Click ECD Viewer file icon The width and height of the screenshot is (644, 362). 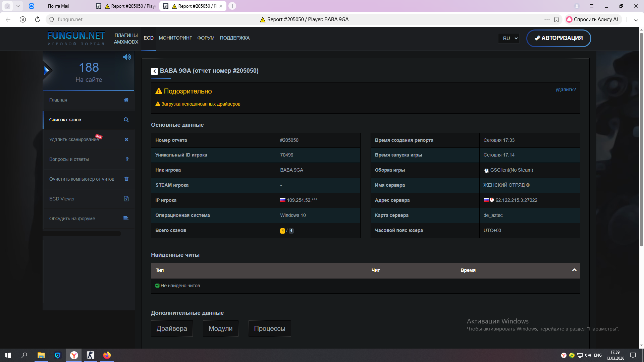pos(126,199)
